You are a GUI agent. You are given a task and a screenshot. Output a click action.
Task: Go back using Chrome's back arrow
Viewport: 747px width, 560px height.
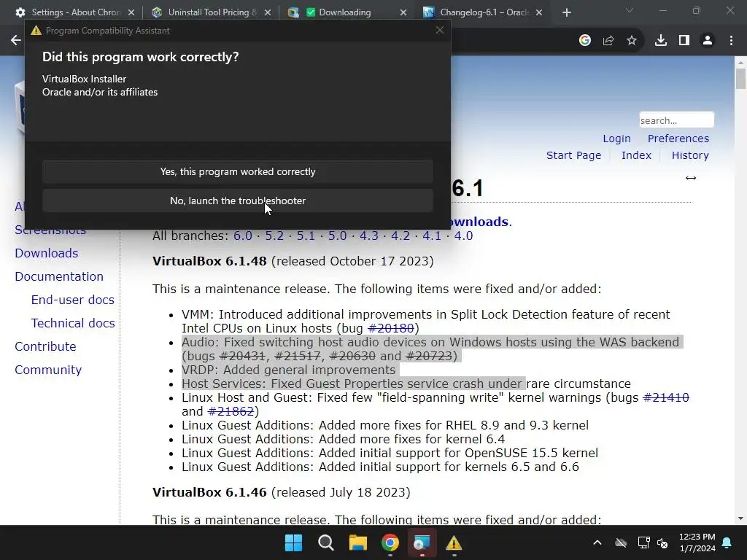point(16,41)
